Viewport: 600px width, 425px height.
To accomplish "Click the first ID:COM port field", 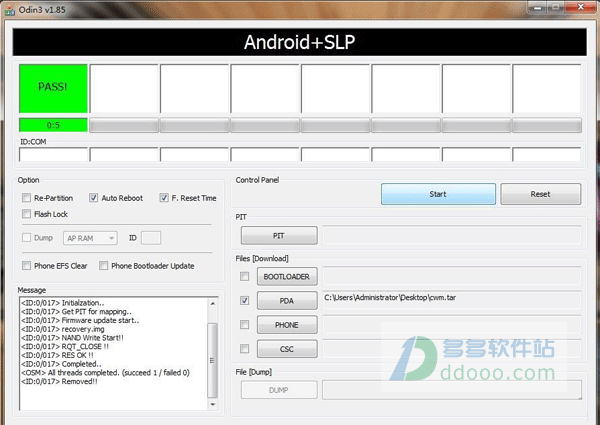I will pyautogui.click(x=53, y=155).
